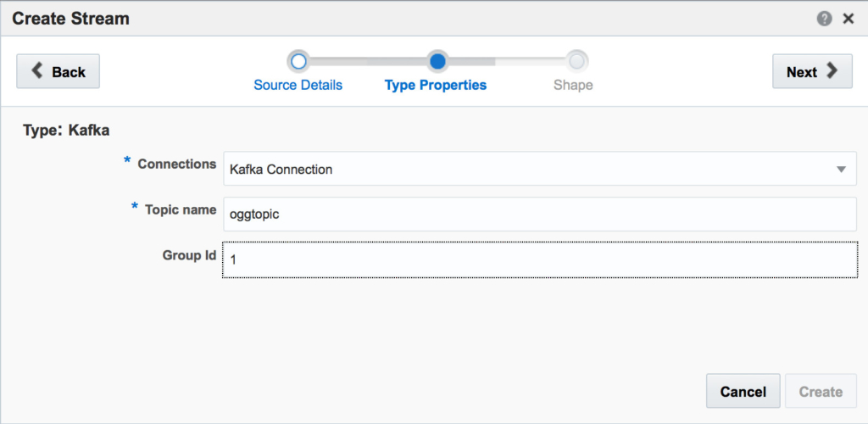Viewport: 868px width, 424px height.
Task: Click the Connections field label
Action: tap(176, 164)
